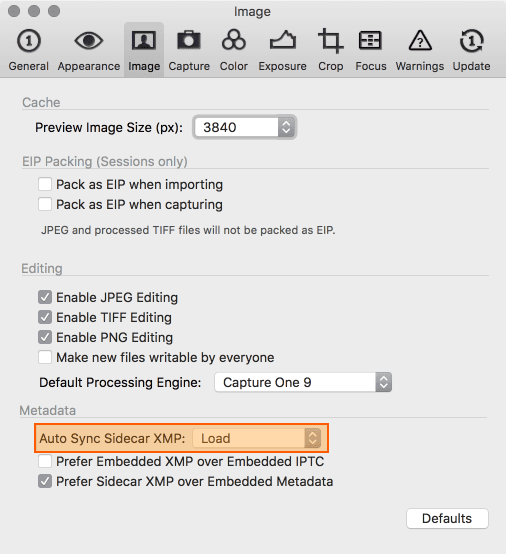The height and width of the screenshot is (554, 506).
Task: Open Auto Sync Sidecar XMP dropdown
Action: [x=257, y=438]
